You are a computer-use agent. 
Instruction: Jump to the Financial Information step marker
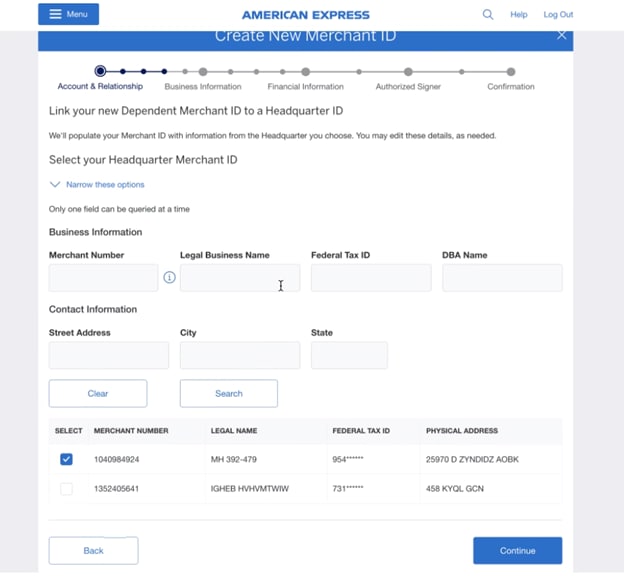coord(305,72)
